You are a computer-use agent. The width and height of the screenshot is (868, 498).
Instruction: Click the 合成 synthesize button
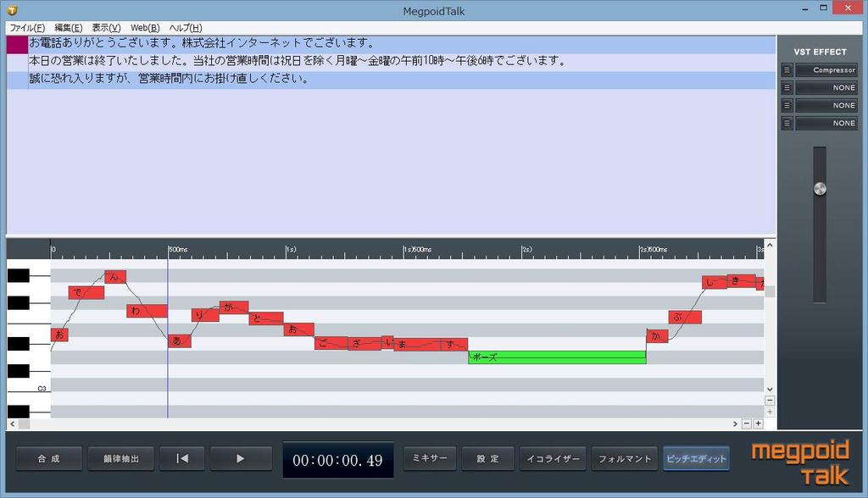pos(49,458)
